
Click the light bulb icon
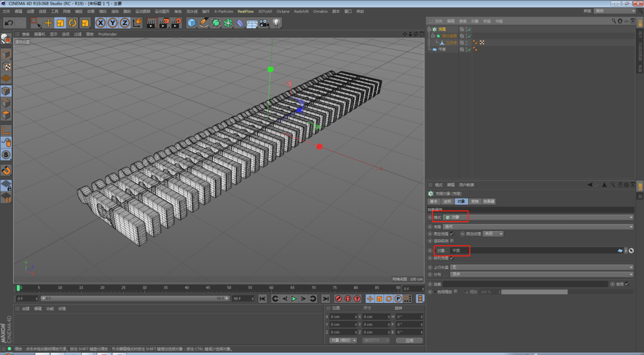(x=277, y=23)
